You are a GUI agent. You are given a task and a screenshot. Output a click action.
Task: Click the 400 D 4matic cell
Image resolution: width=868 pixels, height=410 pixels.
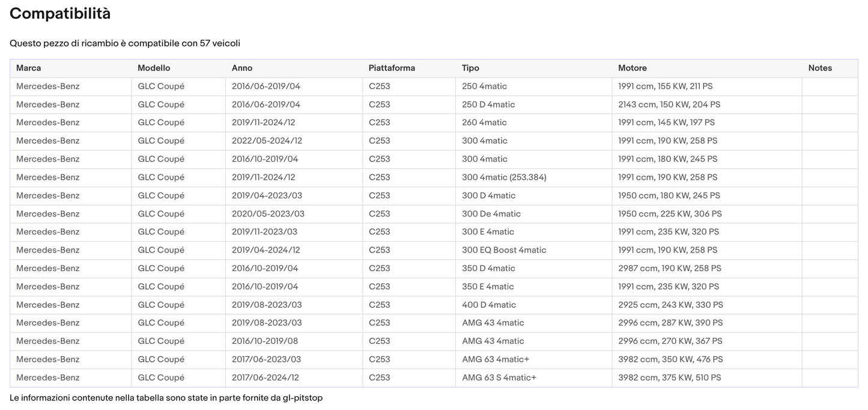[489, 305]
